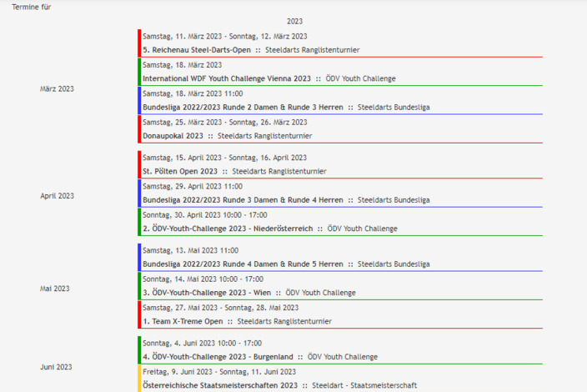
Task: Select the date Samstag, 13. Mai 2023 11:00
Action: click(x=190, y=250)
